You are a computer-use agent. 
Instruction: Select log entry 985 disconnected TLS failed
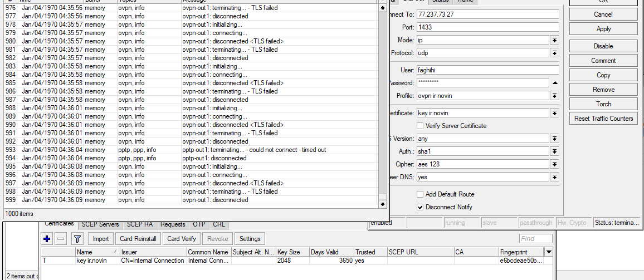click(x=191, y=83)
